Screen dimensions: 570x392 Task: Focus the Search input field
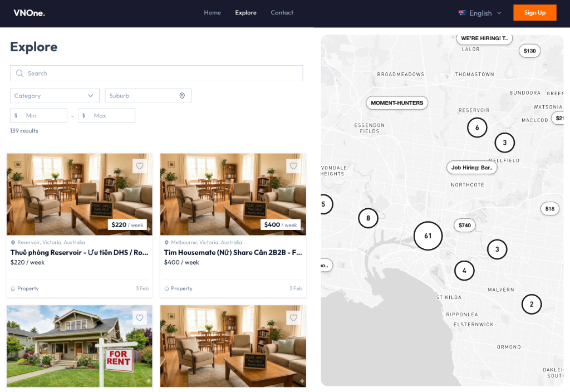click(x=156, y=73)
